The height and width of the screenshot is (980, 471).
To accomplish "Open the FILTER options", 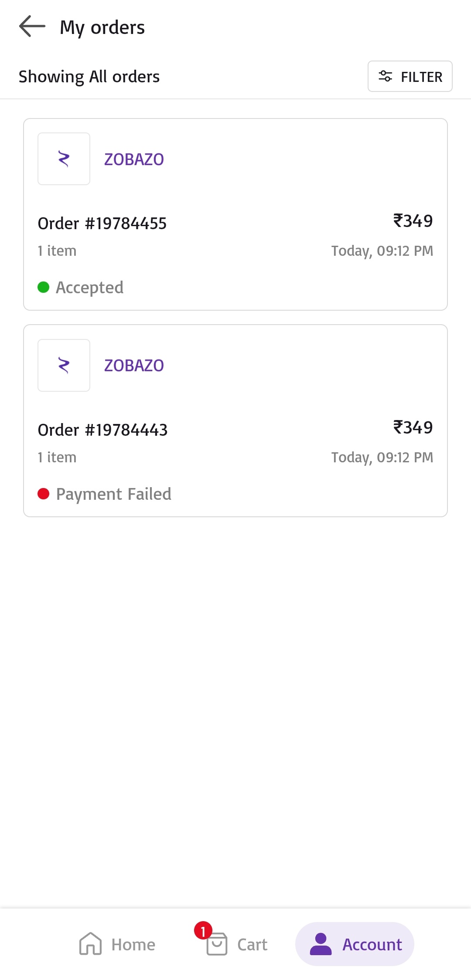I will point(410,77).
